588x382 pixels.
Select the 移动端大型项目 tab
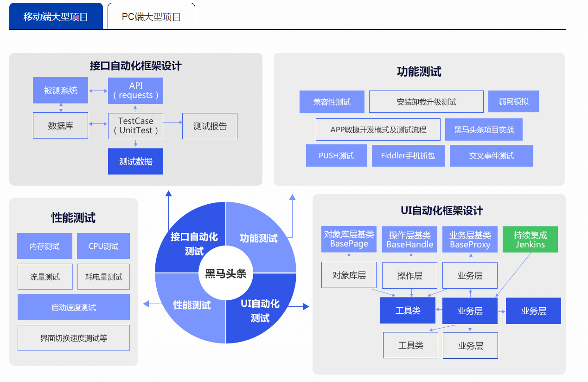click(x=56, y=15)
